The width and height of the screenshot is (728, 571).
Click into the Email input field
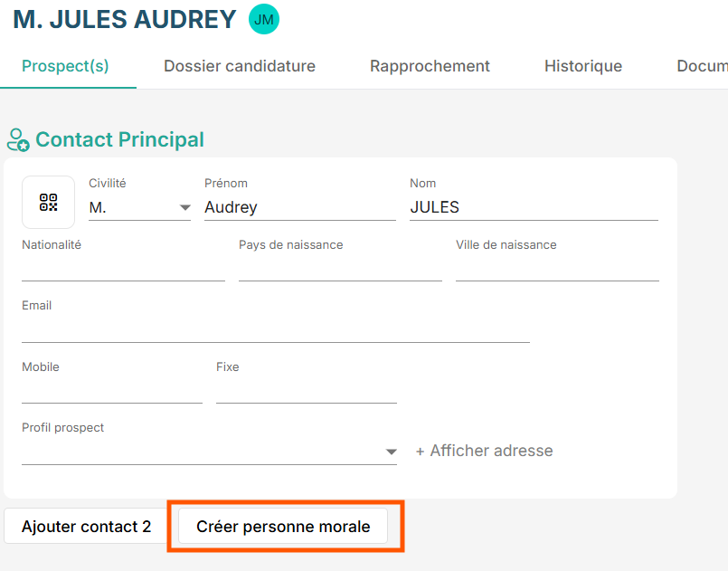point(276,329)
